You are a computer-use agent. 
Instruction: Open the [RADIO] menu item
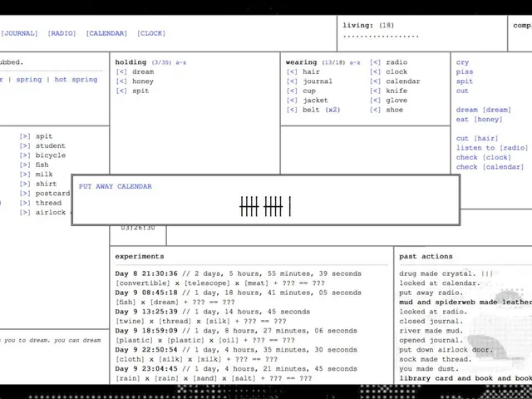coord(62,33)
